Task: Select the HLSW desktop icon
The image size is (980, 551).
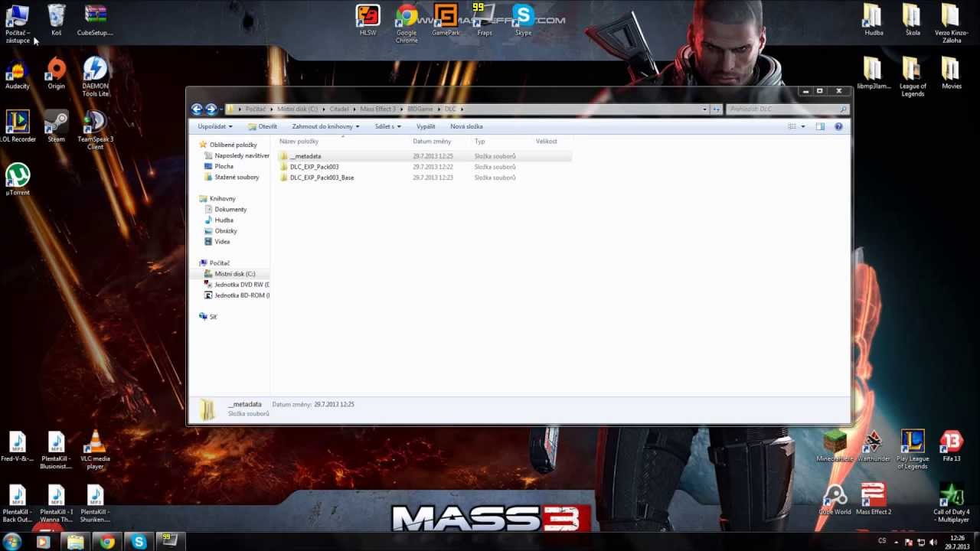Action: click(x=367, y=19)
